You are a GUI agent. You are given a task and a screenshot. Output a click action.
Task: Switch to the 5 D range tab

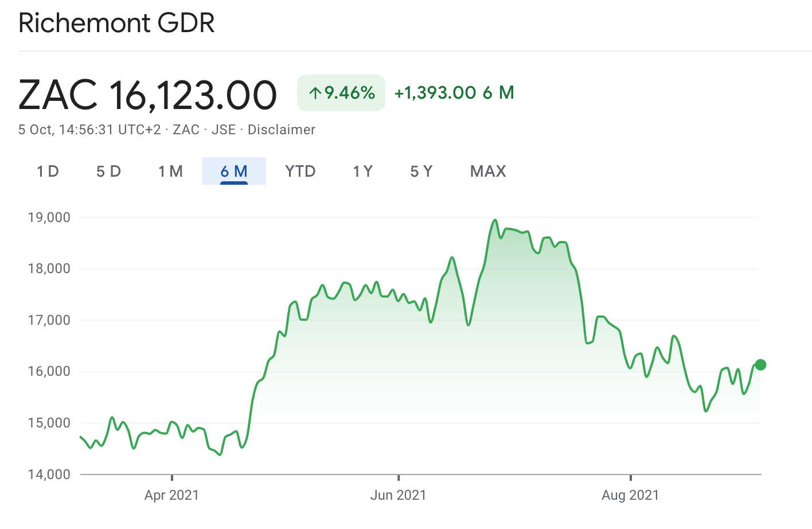pyautogui.click(x=108, y=171)
